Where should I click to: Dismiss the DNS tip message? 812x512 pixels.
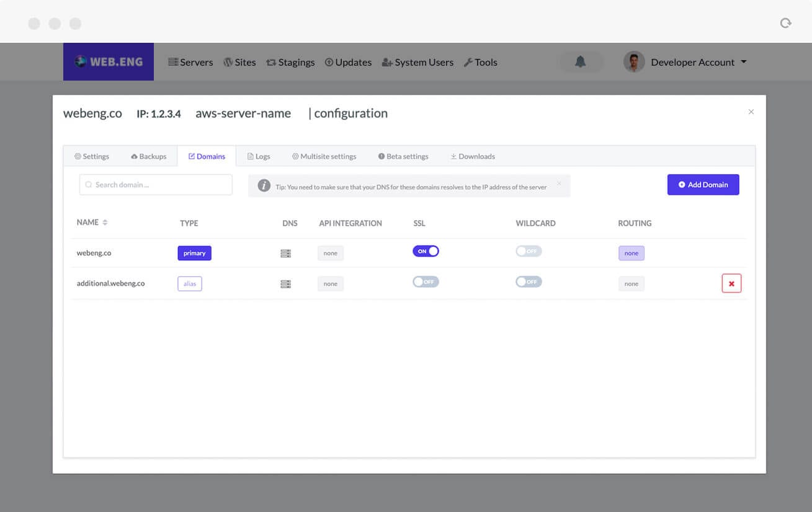(x=559, y=183)
